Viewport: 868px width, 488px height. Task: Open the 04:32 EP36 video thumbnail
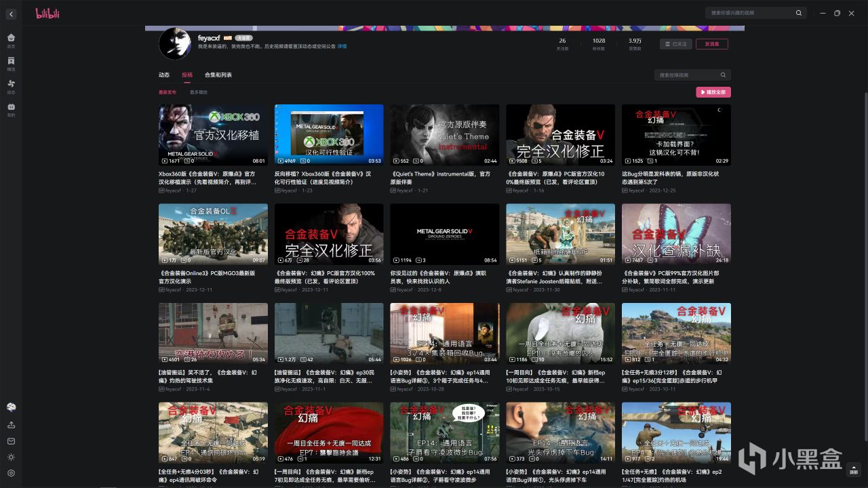coord(676,333)
